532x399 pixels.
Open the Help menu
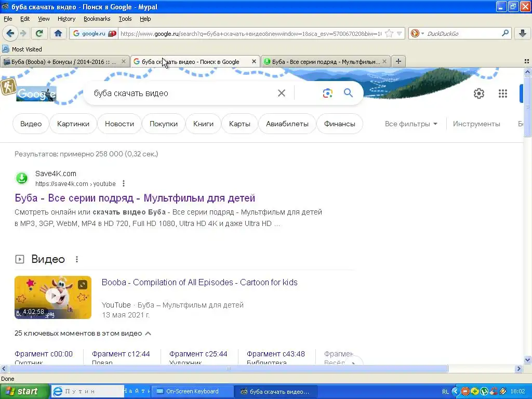pyautogui.click(x=145, y=19)
